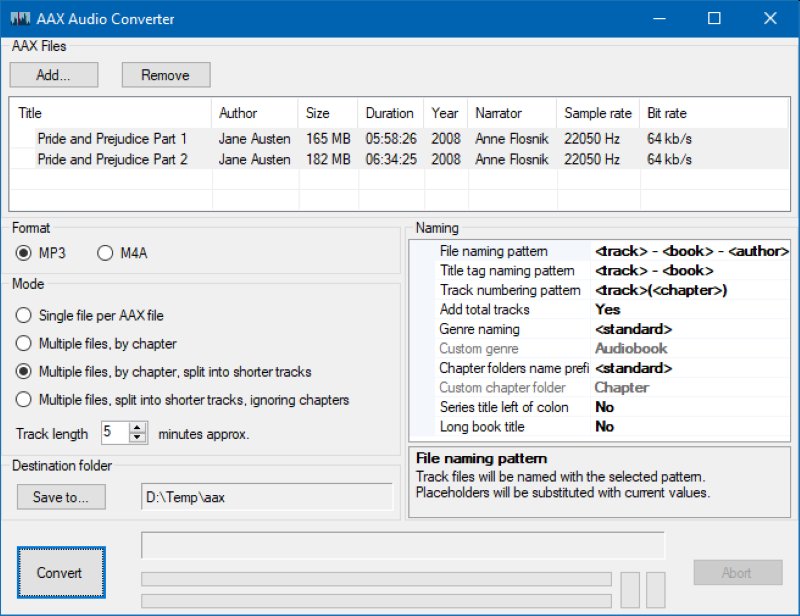
Task: Click the Remove button
Action: click(165, 74)
